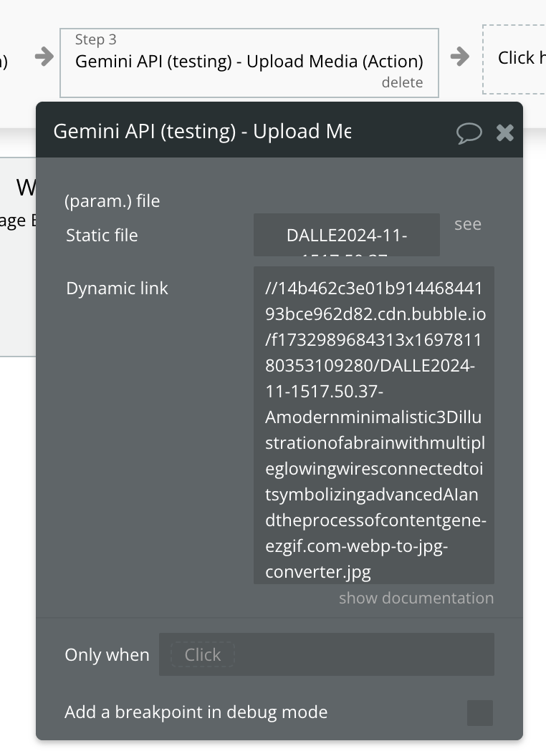Edit the panel title Gemini API (testing) field

[x=203, y=132]
